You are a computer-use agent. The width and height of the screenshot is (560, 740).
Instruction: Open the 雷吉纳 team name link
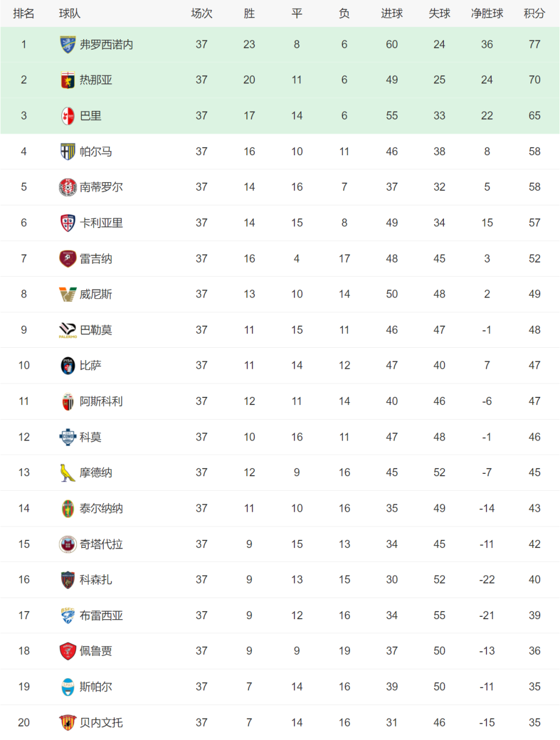coord(96,259)
